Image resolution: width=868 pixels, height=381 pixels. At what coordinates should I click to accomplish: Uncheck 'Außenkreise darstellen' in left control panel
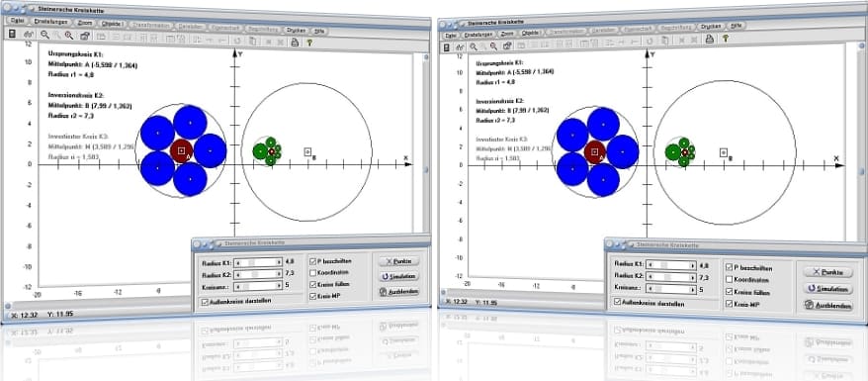(x=206, y=302)
